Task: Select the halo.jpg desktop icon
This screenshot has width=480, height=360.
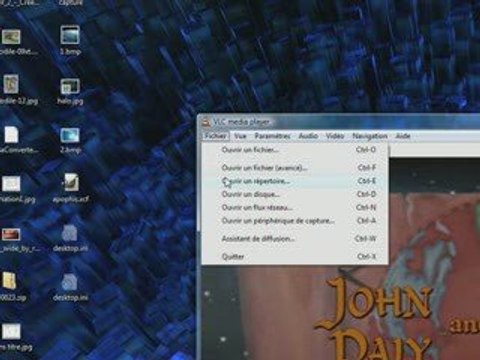Action: (x=70, y=91)
